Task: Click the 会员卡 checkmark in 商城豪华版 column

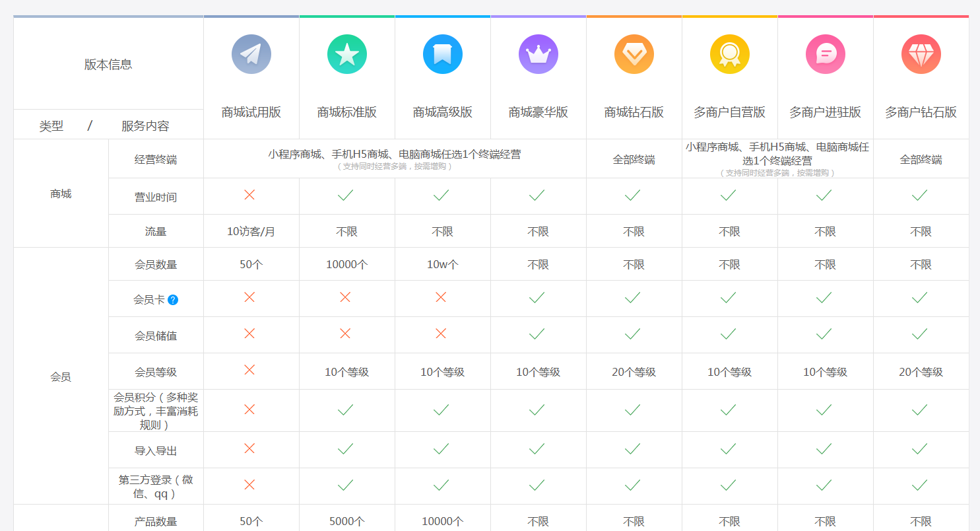Action: (537, 298)
